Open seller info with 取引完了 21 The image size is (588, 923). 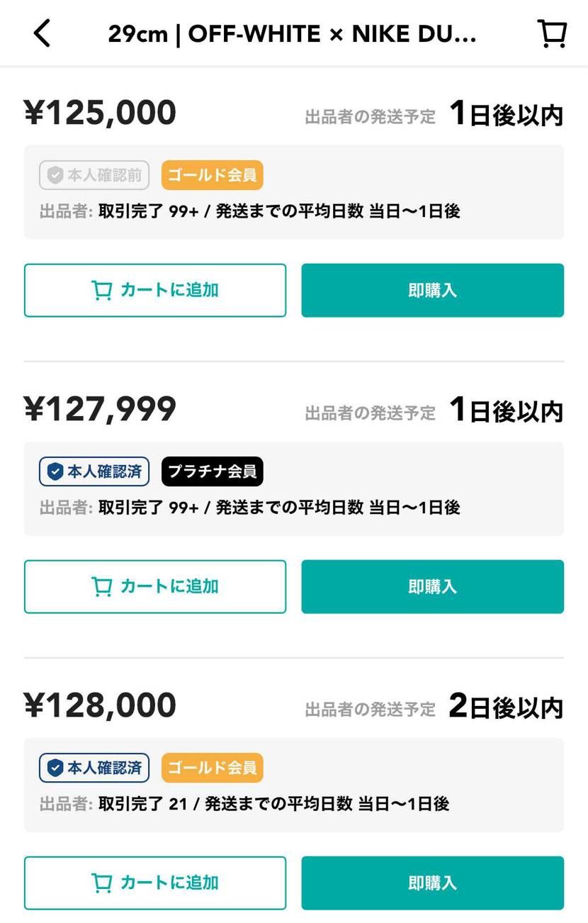[244, 804]
